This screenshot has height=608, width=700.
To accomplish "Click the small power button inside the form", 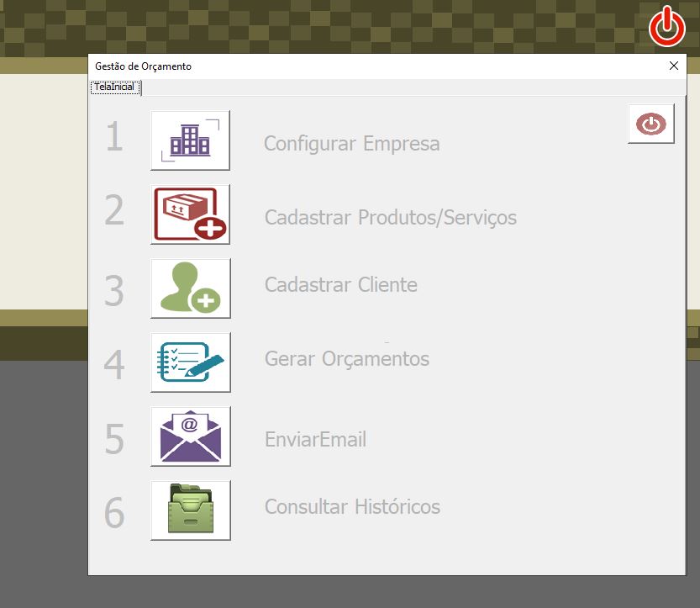I will pos(651,124).
